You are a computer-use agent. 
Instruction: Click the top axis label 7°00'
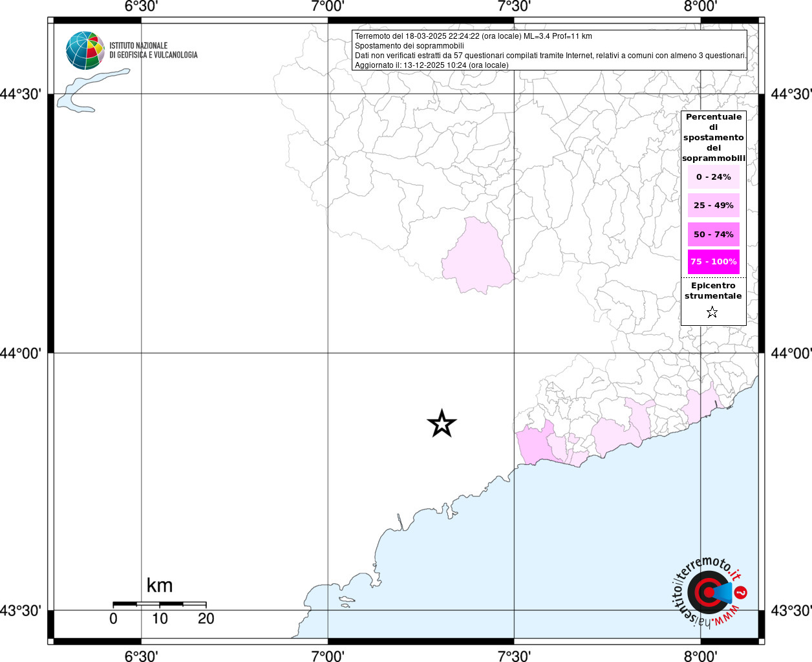pos(328,6)
